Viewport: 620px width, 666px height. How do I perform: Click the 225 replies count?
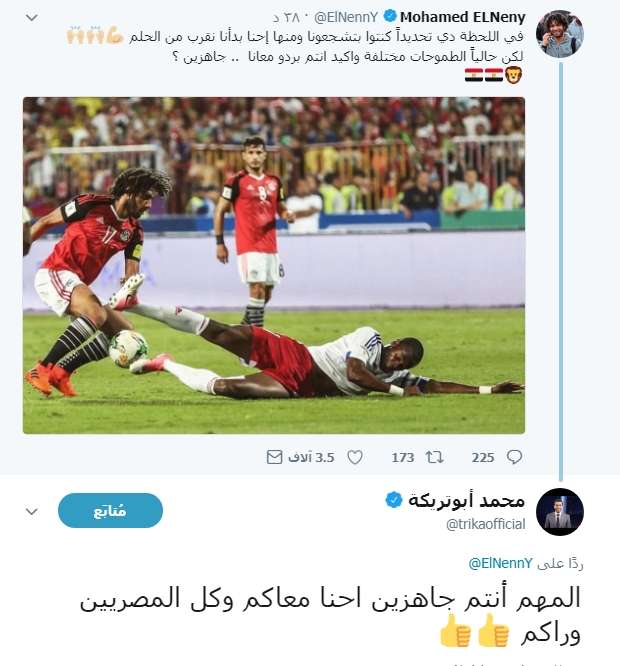[483, 457]
